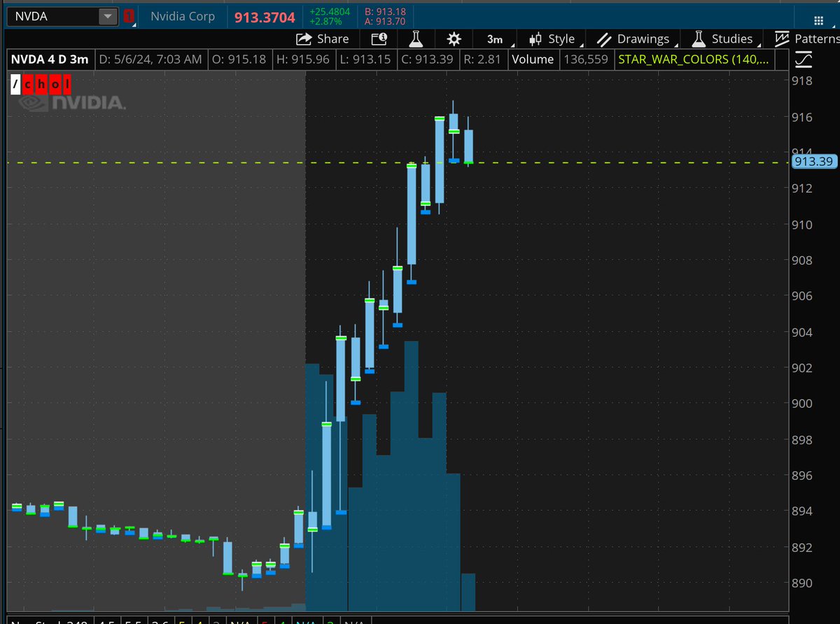This screenshot has width=840, height=624.
Task: Open chart settings gear icon
Action: (454, 39)
